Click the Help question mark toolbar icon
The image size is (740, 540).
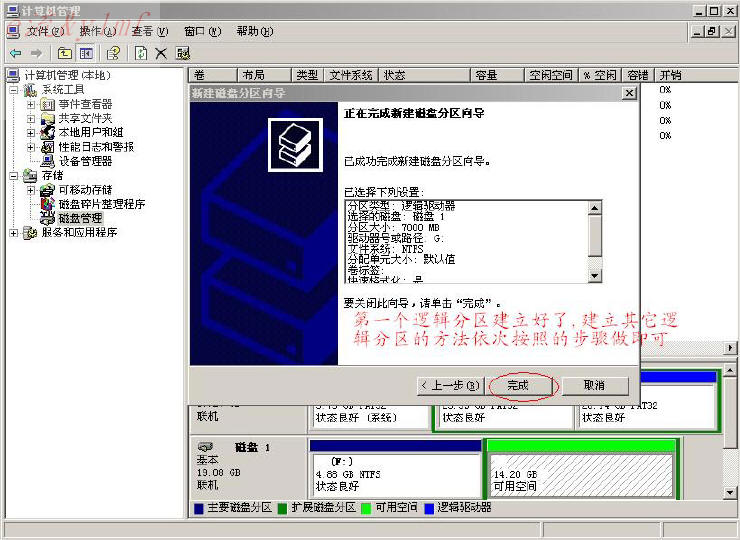click(x=114, y=53)
